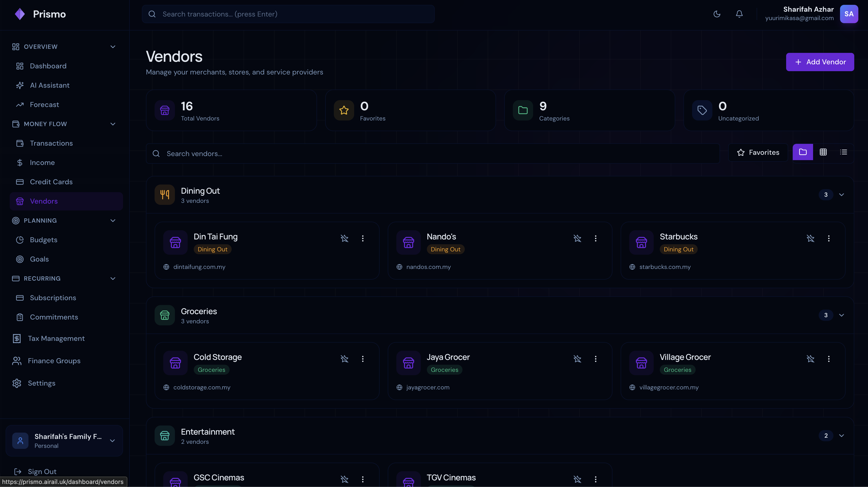Click the Prismo logo icon

pos(20,14)
